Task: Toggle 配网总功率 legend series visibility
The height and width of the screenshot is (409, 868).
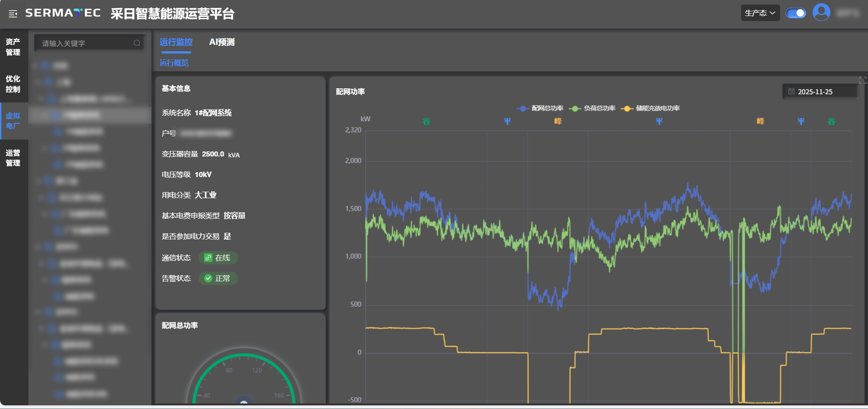Action: point(540,108)
